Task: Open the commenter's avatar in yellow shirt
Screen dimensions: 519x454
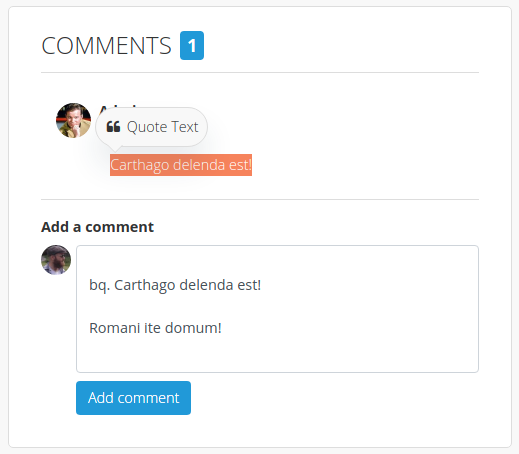Action: [73, 120]
